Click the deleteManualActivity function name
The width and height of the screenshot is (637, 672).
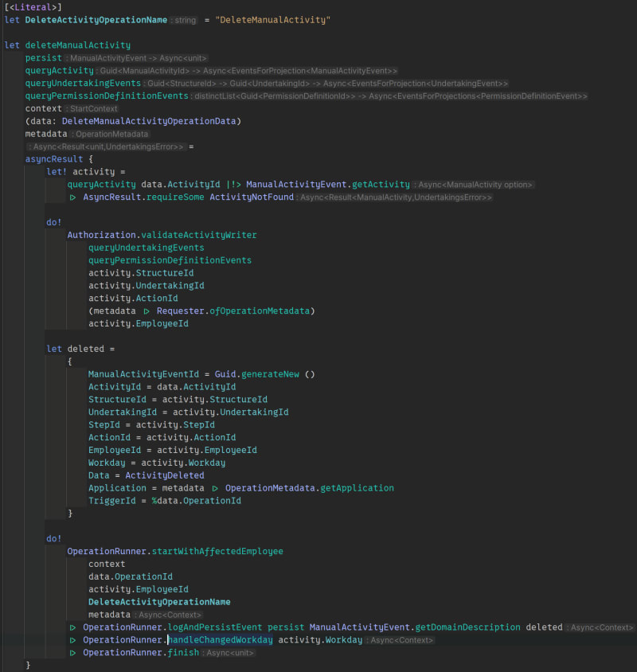coord(77,45)
